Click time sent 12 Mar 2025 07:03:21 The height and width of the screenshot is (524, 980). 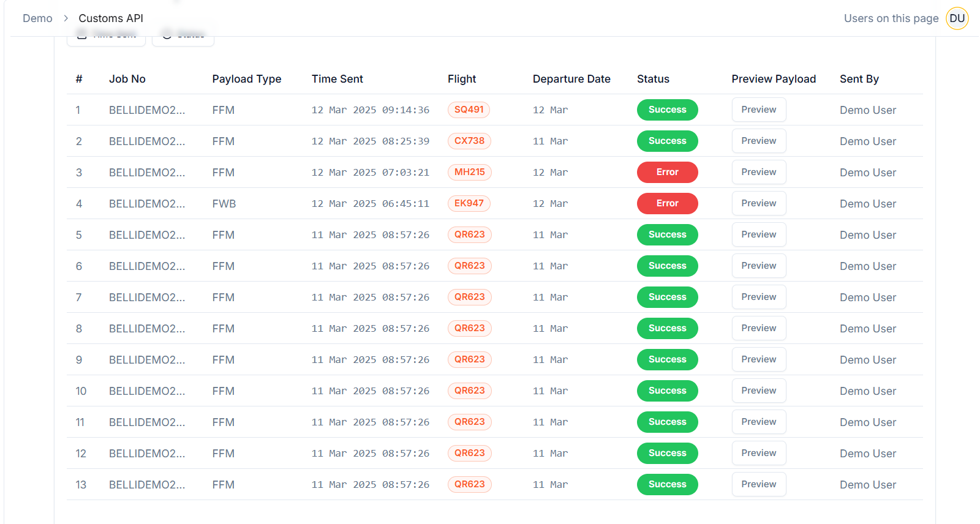[x=371, y=173]
